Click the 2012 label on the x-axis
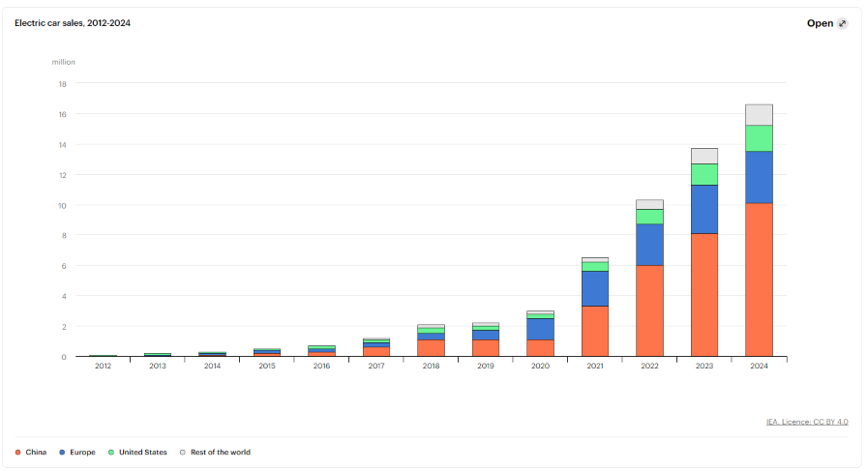This screenshot has height=471, width=868. (104, 368)
